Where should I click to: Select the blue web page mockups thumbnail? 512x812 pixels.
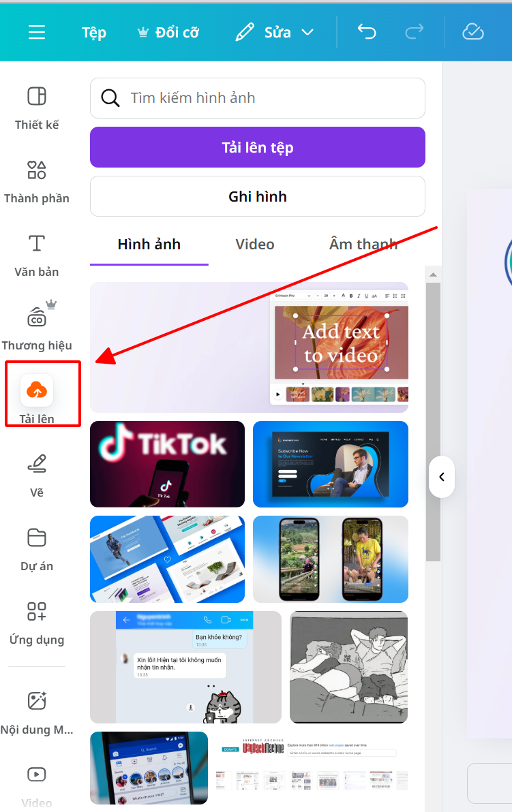(168, 559)
